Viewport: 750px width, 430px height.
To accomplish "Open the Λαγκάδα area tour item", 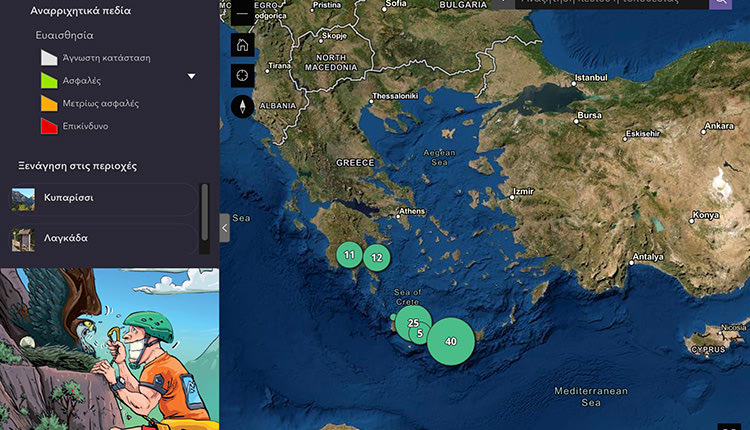I will tap(103, 238).
